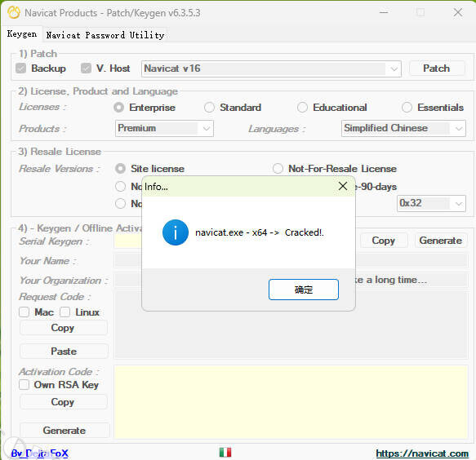
Task: Click the Italian flag icon at the bottom
Action: (225, 452)
